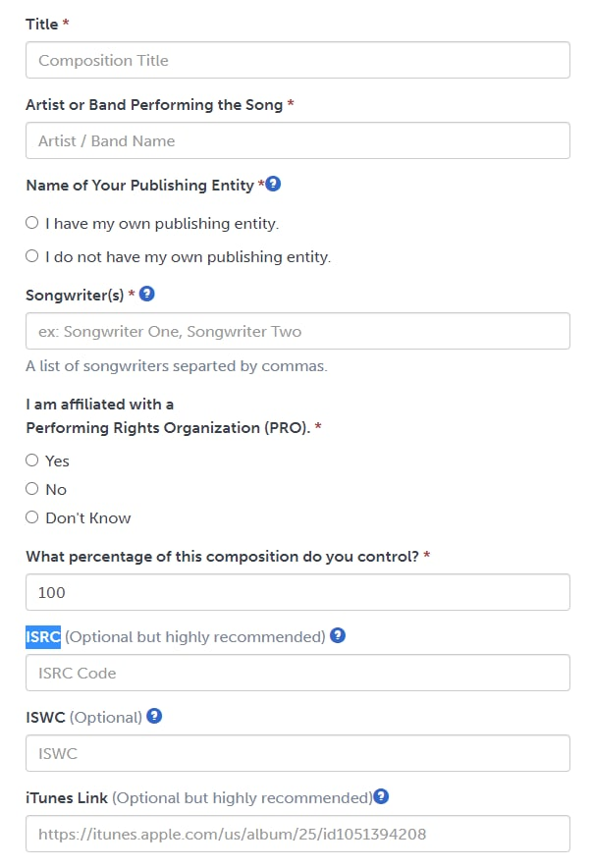This screenshot has width=594, height=868.
Task: Click the Composition Title input field
Action: 297,60
